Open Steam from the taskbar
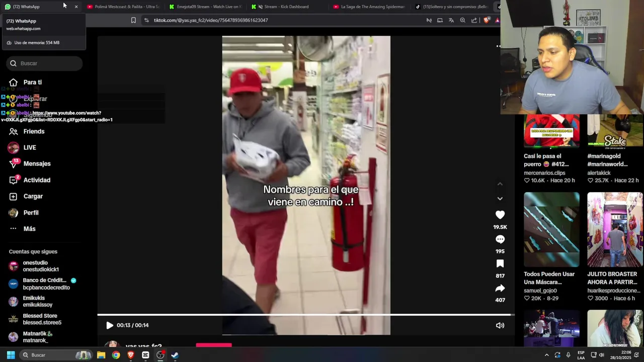The image size is (644, 362). pos(175,355)
